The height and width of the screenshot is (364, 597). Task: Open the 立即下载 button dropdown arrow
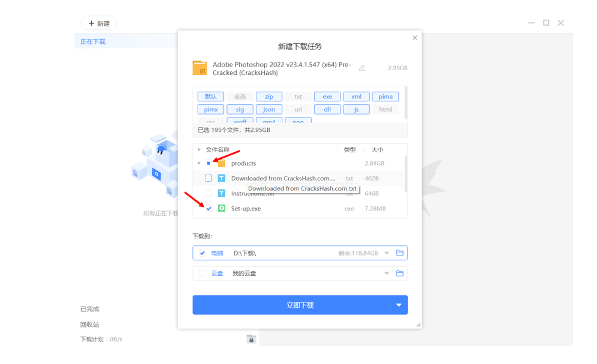399,305
